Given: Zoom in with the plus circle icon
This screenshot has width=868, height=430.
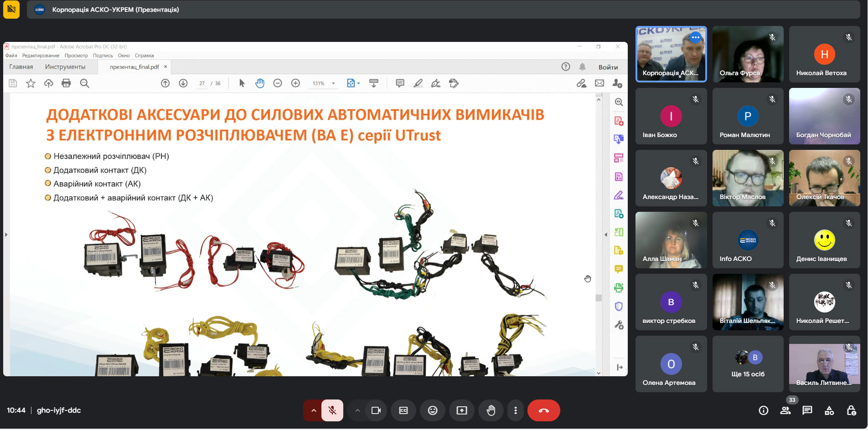Looking at the screenshot, I should point(295,83).
